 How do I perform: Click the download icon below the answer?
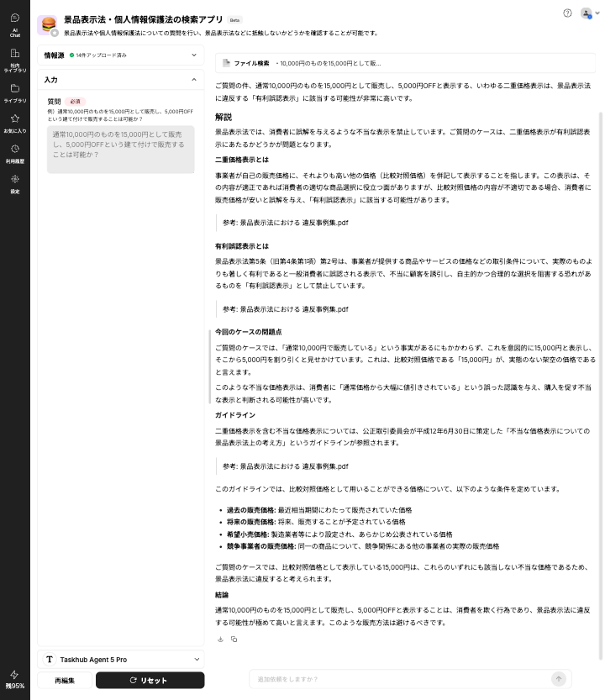pos(220,639)
